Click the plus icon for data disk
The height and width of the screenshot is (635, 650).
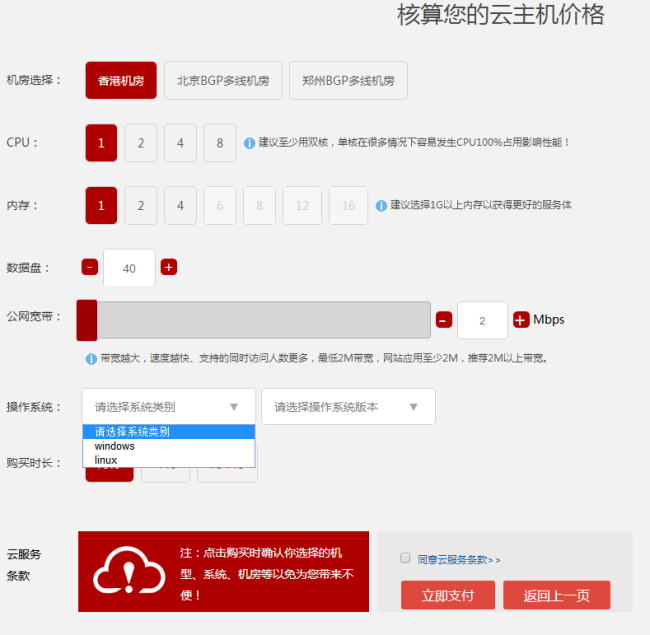point(169,267)
